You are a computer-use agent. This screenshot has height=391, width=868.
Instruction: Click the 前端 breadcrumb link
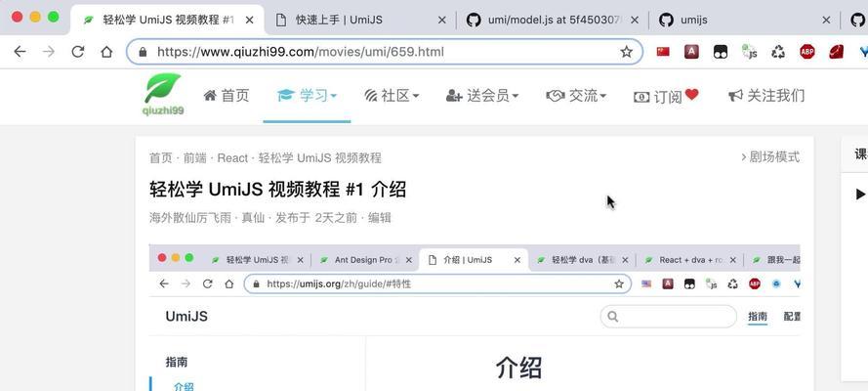coord(195,157)
